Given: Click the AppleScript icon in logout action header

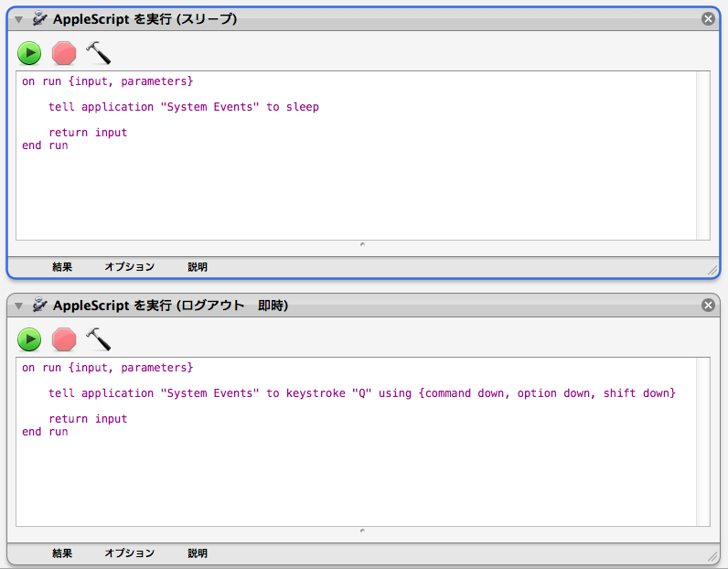Looking at the screenshot, I should coord(39,305).
